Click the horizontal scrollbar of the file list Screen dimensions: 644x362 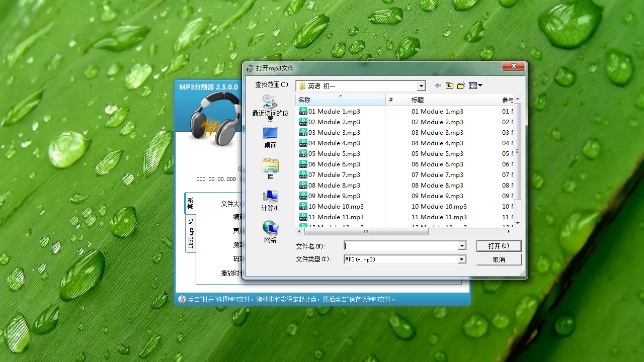[x=366, y=231]
